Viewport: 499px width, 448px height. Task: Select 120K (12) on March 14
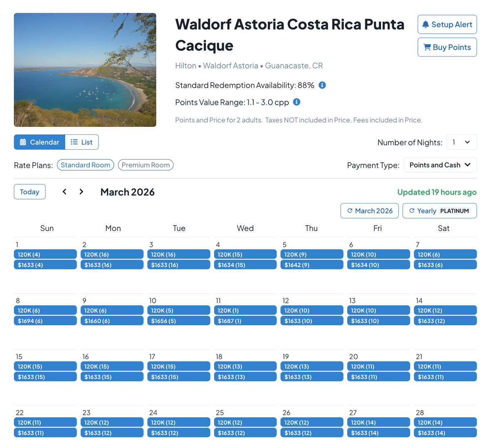coord(445,310)
